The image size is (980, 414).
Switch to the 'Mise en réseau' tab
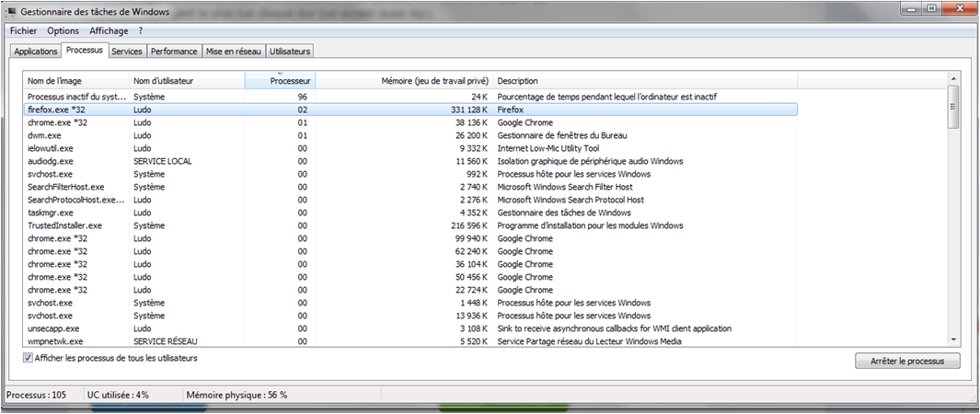(x=234, y=52)
